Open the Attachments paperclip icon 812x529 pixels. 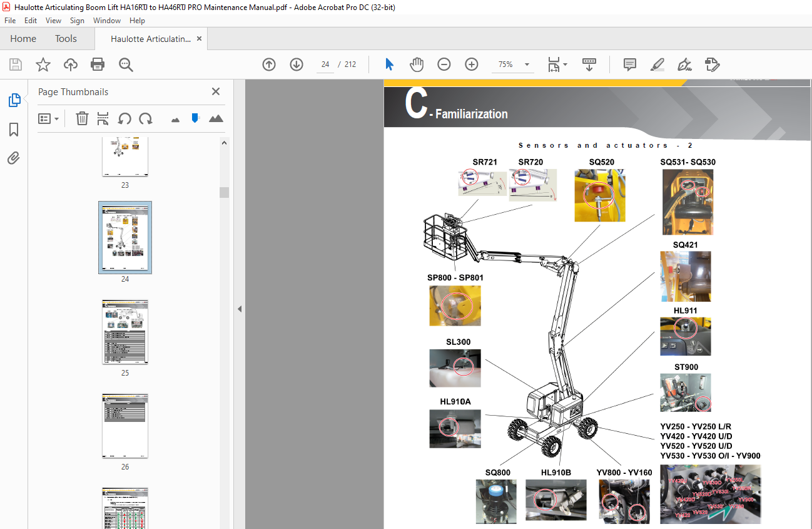click(14, 158)
